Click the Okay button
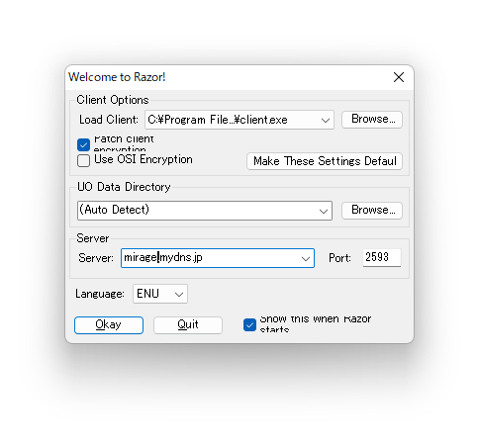Viewport: 479px width, 448px height. click(x=109, y=325)
